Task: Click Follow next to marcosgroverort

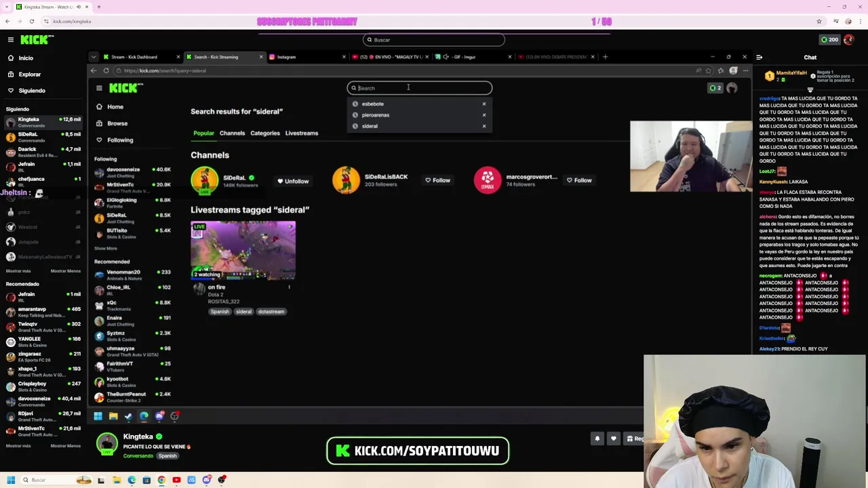Action: (x=579, y=180)
